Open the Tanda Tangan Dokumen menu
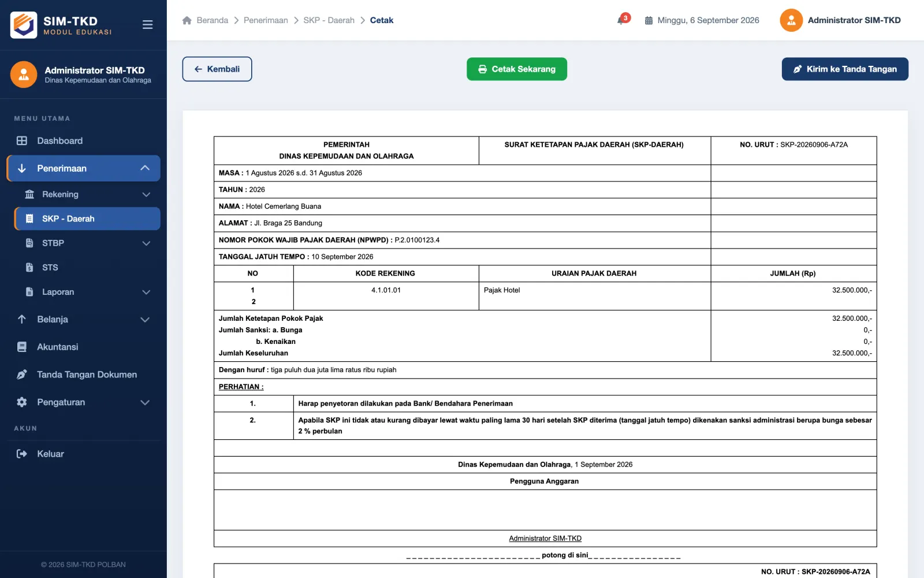The image size is (924, 578). point(83,375)
